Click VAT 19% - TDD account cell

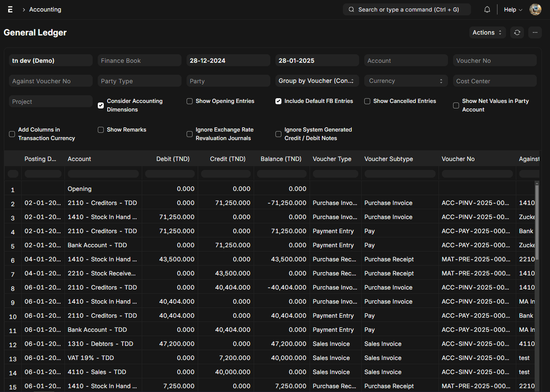pos(103,358)
